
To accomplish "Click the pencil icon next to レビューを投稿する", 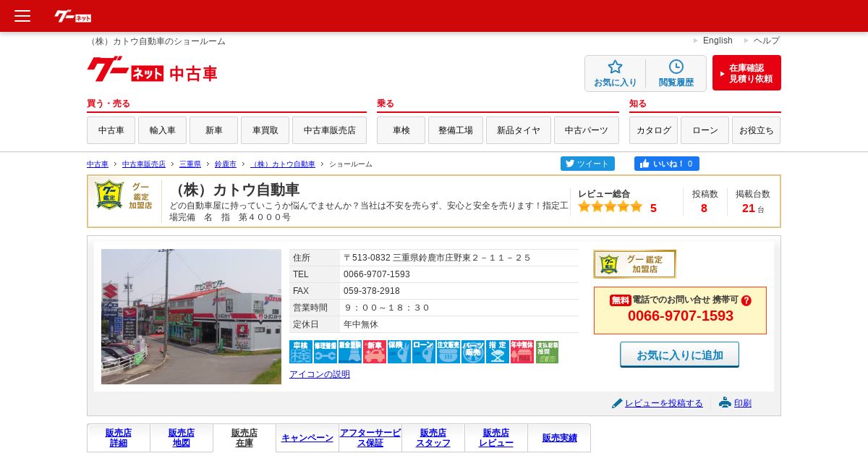I will pyautogui.click(x=617, y=403).
